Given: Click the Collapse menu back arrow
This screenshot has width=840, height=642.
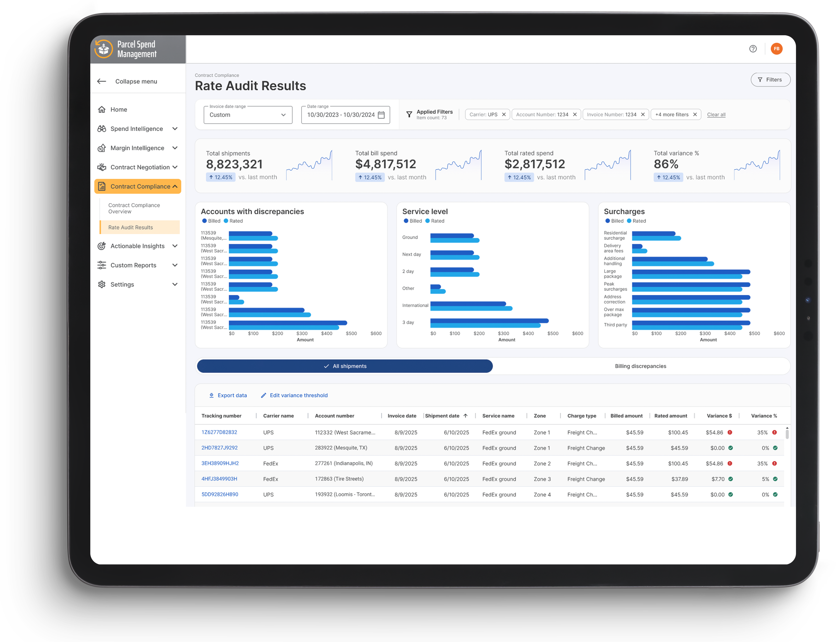Looking at the screenshot, I should tap(102, 81).
